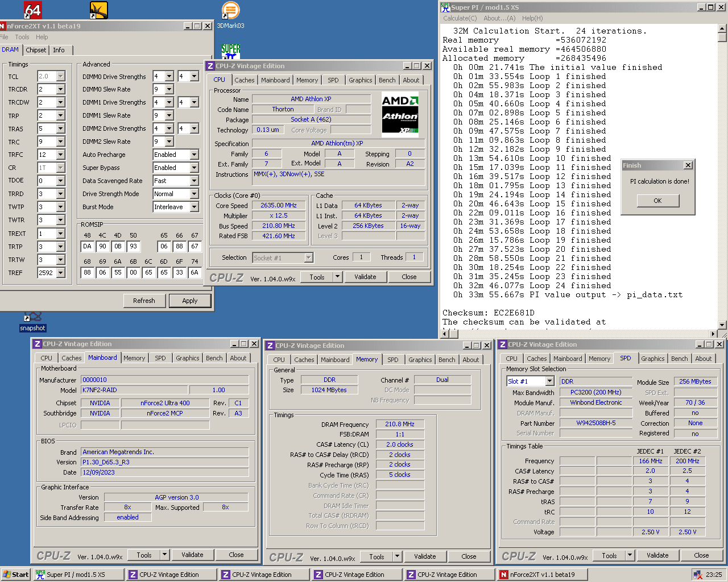This screenshot has height=582, width=728.
Task: Open Help menu in nForce2XT
Action: point(42,37)
